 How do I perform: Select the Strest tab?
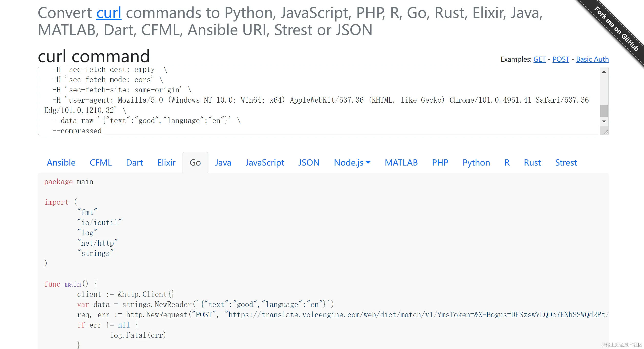pyautogui.click(x=566, y=163)
